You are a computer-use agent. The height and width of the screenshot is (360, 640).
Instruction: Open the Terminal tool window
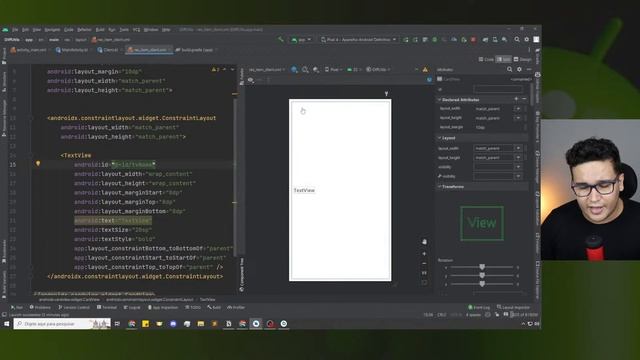(107, 307)
